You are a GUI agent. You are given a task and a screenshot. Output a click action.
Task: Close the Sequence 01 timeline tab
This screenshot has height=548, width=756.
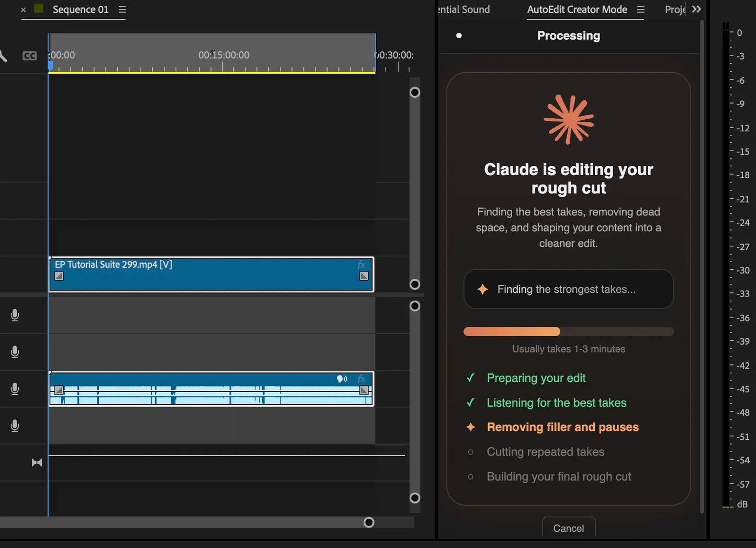pyautogui.click(x=23, y=9)
